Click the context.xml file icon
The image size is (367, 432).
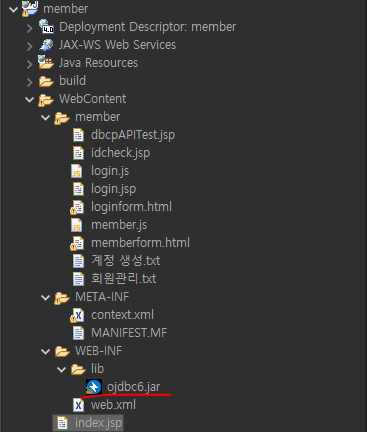click(77, 315)
